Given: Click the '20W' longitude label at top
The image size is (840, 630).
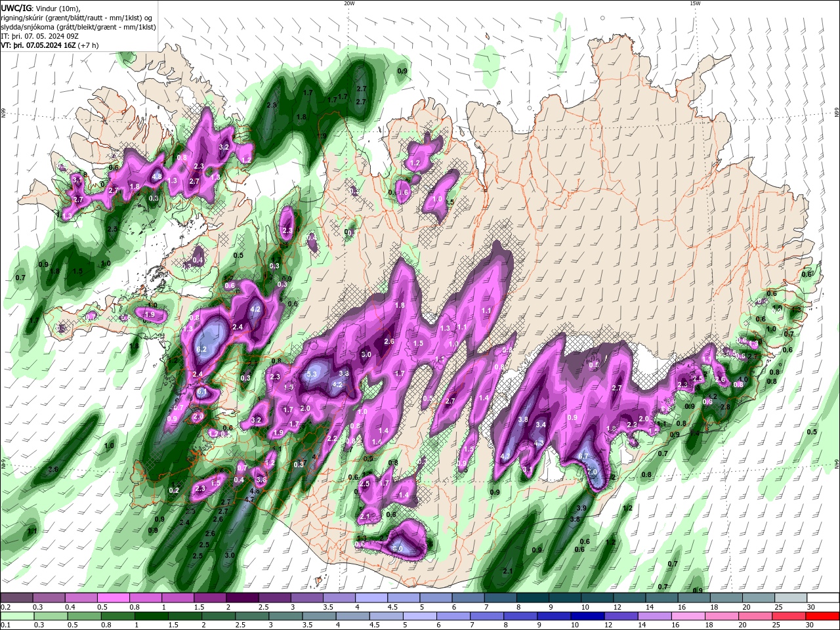Looking at the screenshot, I should coord(348,3).
